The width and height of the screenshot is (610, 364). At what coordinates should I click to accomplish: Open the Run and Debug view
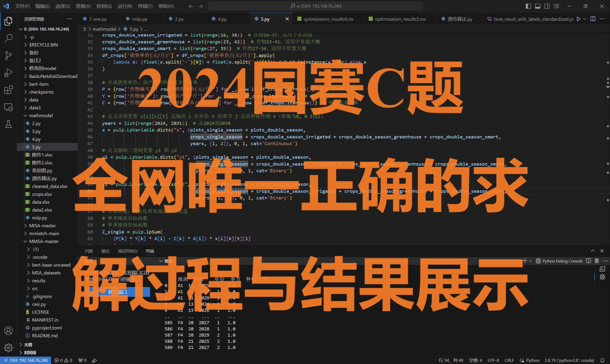tap(8, 73)
